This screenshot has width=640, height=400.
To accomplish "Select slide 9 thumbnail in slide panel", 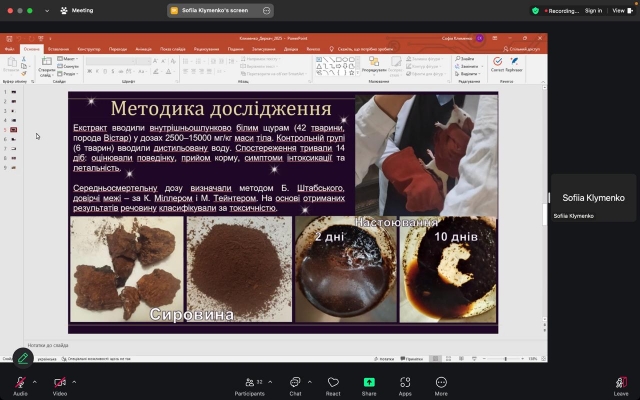I will (x=13, y=167).
